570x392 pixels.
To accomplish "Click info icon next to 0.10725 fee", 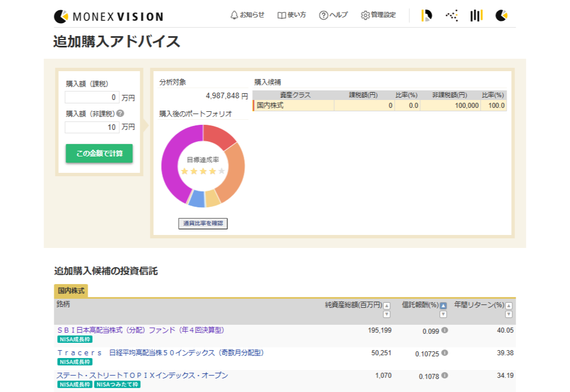I will click(x=444, y=352).
